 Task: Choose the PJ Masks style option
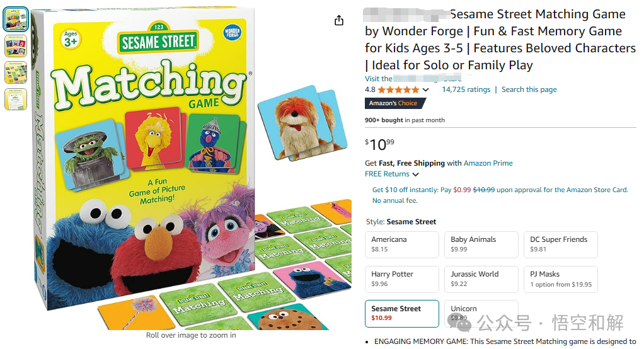560,279
